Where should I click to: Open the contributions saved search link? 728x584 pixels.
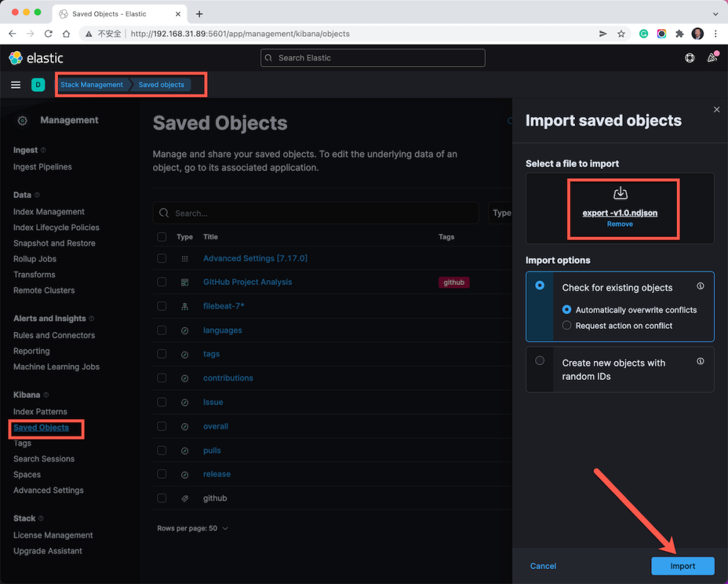pos(228,378)
